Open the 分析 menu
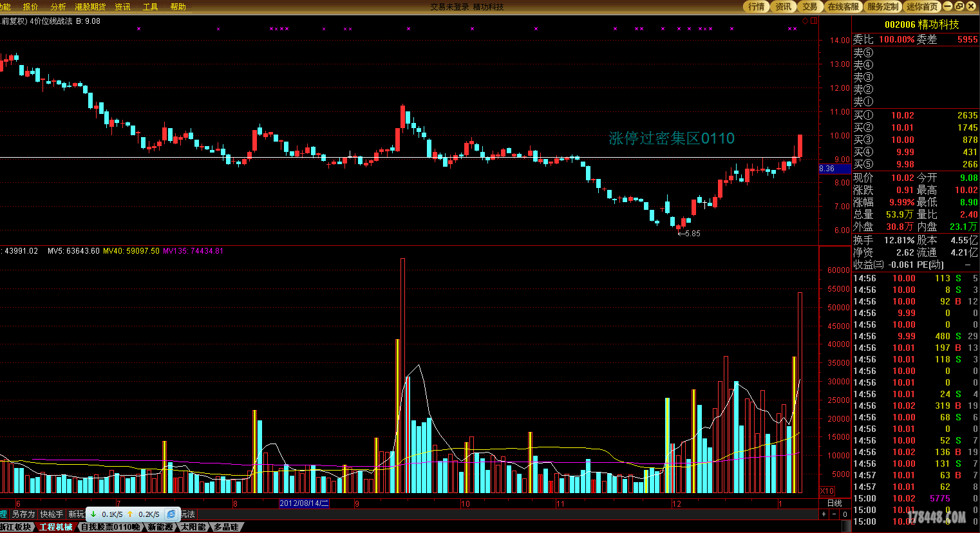 pos(58,6)
